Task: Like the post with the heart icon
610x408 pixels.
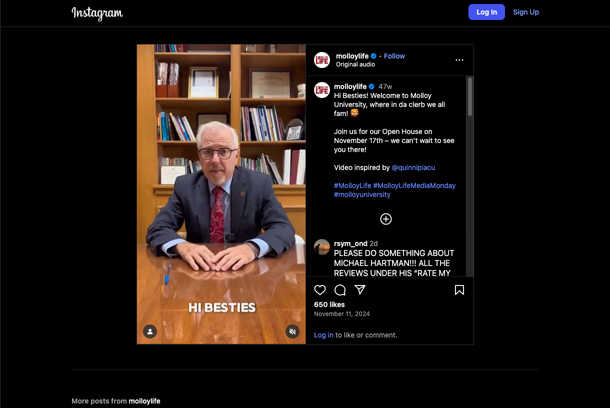Action: 320,290
